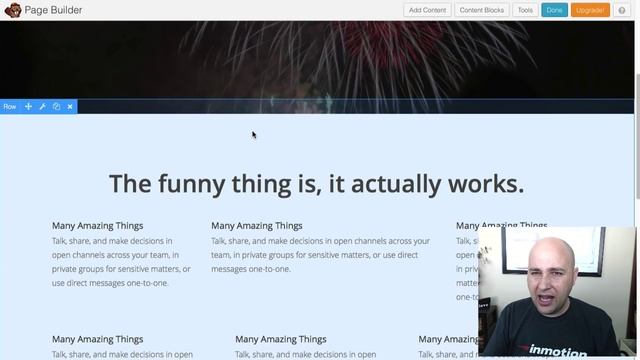Remove the row with the X icon

[70, 107]
